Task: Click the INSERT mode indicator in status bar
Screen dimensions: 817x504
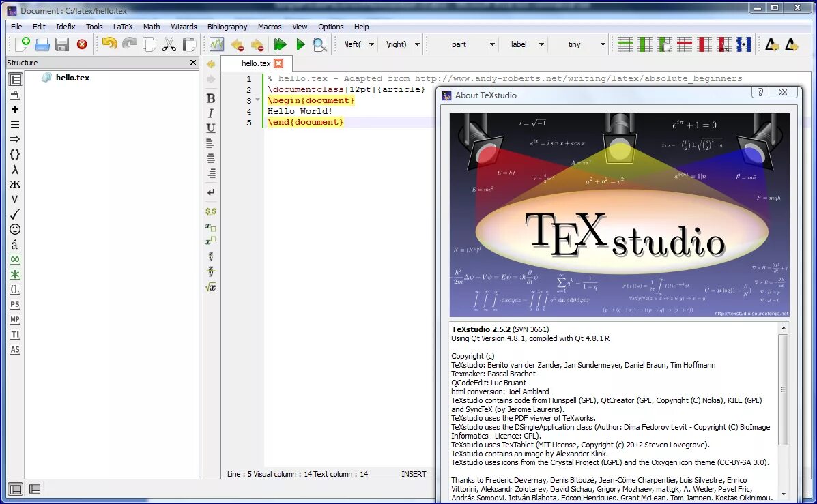Action: coord(414,474)
